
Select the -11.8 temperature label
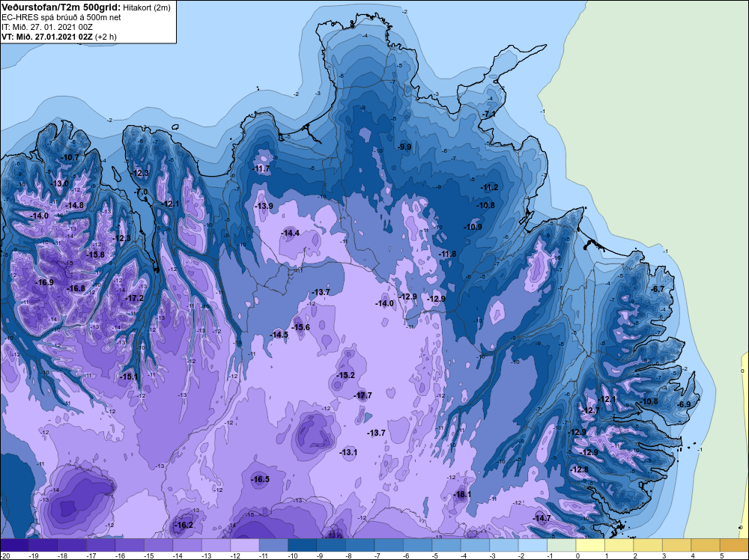click(448, 254)
